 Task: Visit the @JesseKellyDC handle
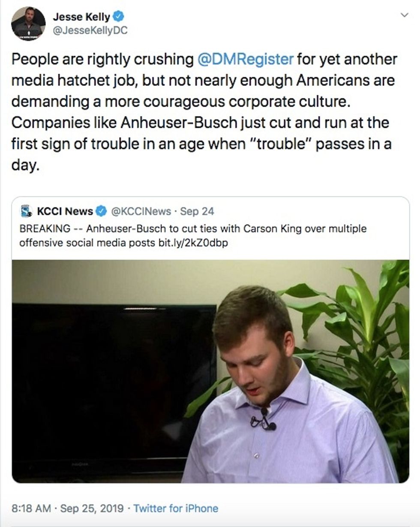[90, 31]
